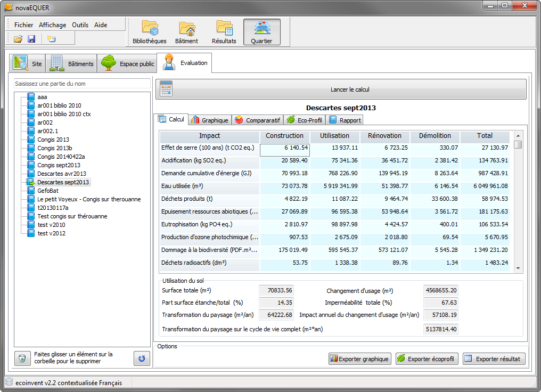Click the new project toolbar icon
The width and height of the screenshot is (541, 392).
coord(51,39)
